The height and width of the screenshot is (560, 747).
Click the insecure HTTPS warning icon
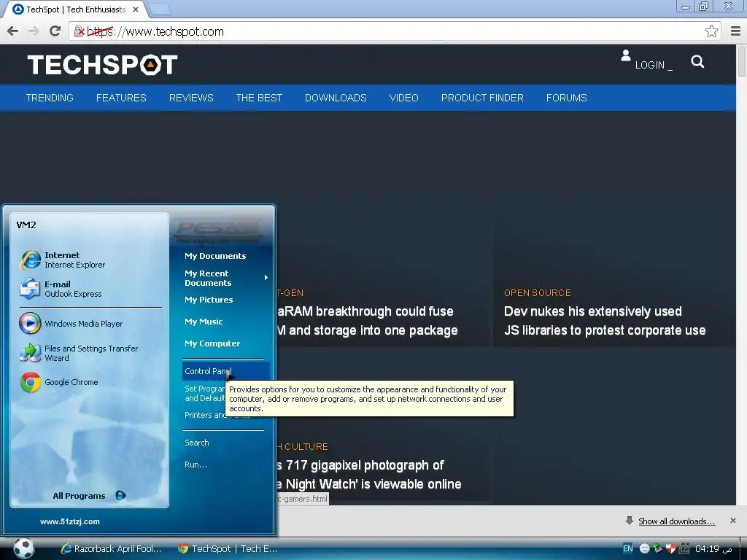80,31
